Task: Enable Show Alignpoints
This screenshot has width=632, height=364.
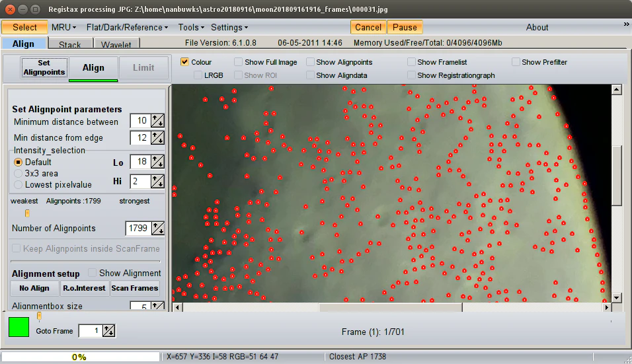Action: pos(310,62)
